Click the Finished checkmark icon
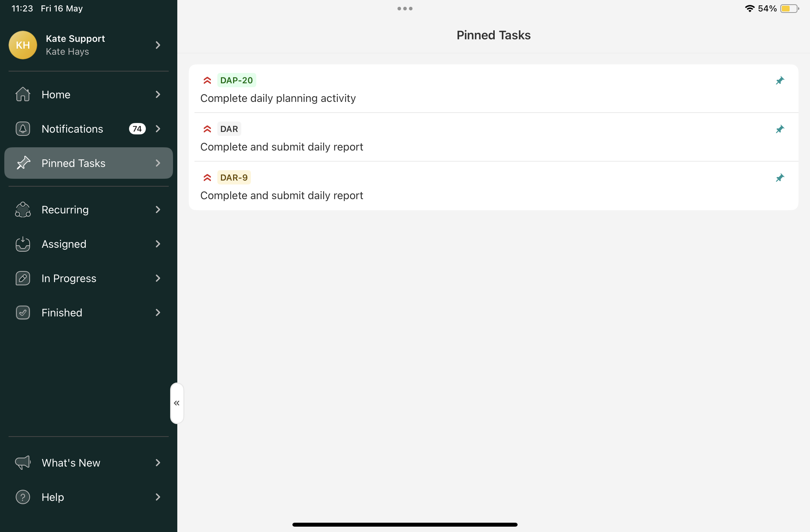Screen dimensions: 810x532 tap(23, 312)
